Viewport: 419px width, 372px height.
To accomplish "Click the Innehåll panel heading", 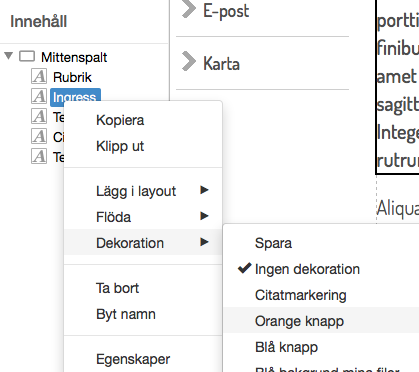I will point(39,21).
